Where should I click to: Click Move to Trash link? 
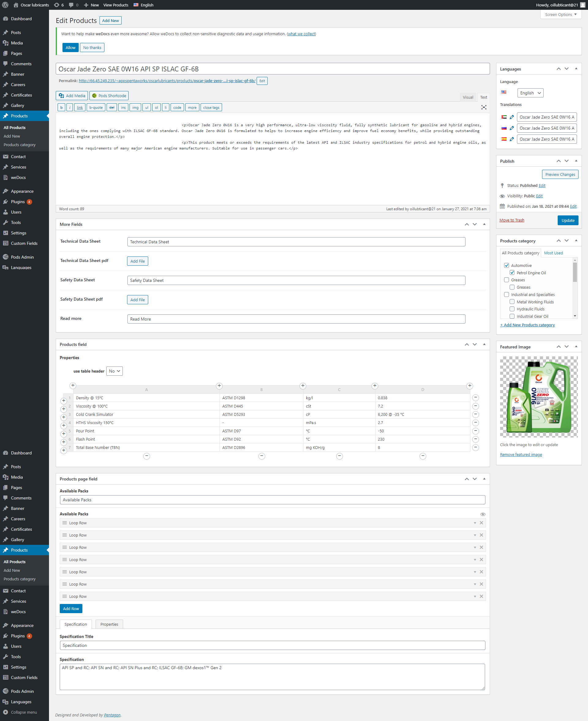pyautogui.click(x=511, y=220)
